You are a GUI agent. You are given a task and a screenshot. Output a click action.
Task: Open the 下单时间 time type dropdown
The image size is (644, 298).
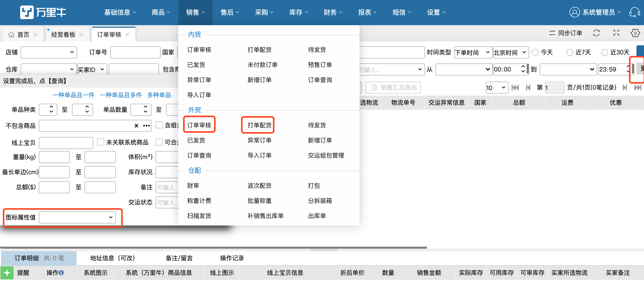473,52
